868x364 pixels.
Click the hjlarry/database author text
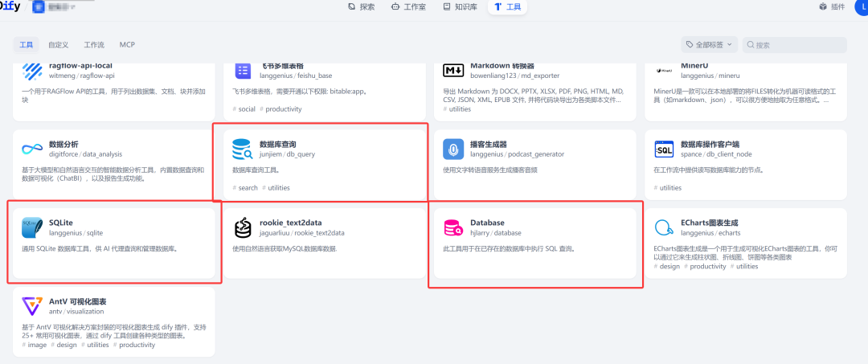(496, 233)
